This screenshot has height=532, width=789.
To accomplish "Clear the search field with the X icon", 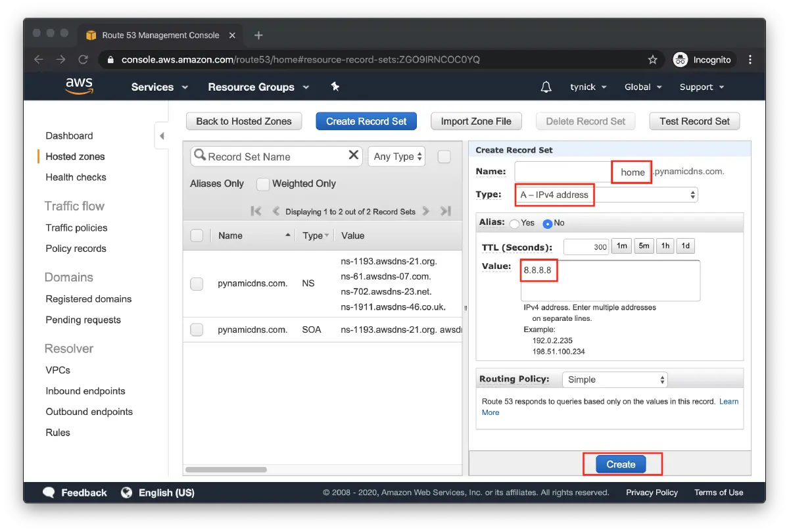I will coord(353,156).
